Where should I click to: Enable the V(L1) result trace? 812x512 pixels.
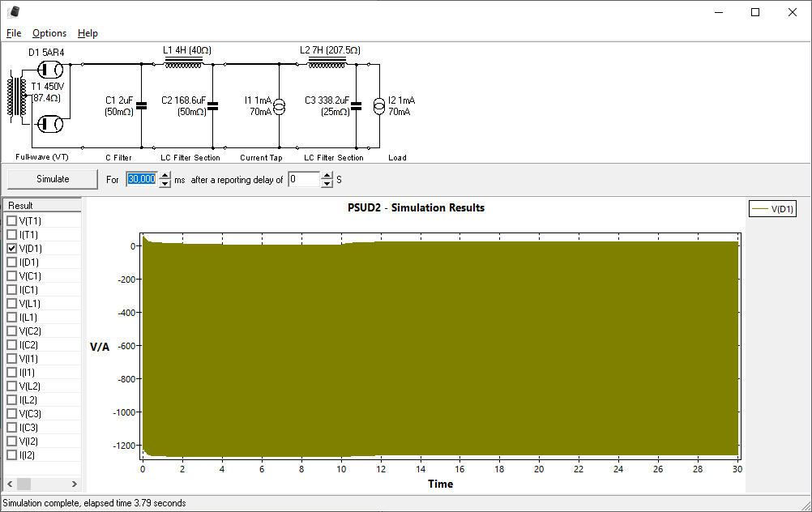point(12,303)
